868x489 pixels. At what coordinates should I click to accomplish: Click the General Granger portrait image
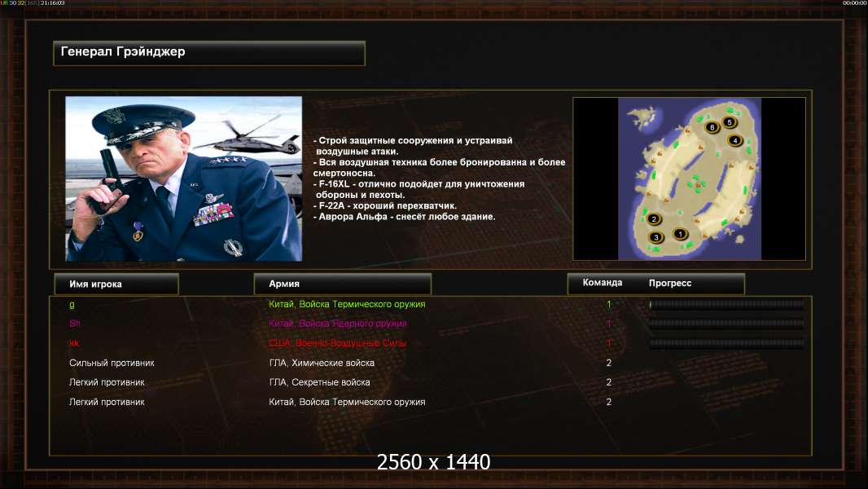tap(184, 178)
